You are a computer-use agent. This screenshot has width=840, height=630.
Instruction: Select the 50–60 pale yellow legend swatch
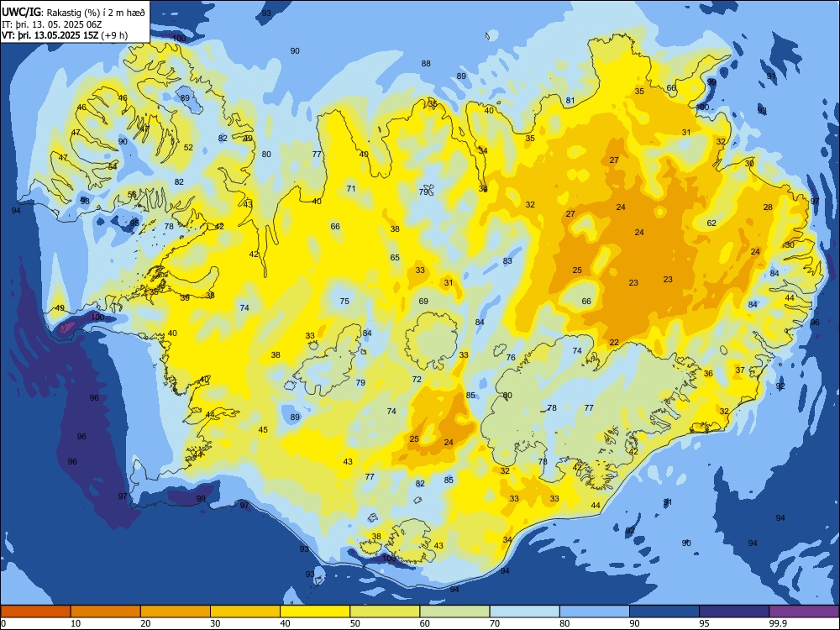pyautogui.click(x=385, y=612)
